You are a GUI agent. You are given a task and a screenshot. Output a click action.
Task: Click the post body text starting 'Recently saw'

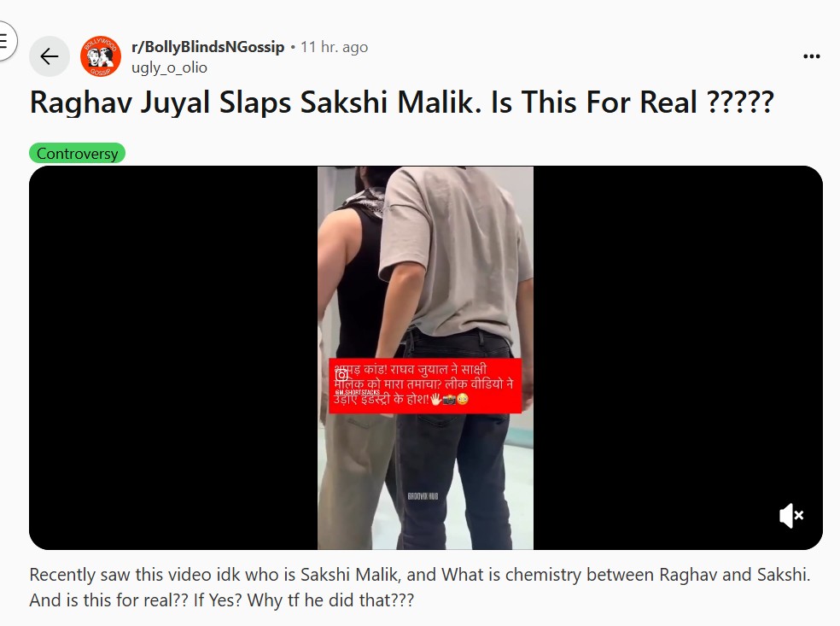pyautogui.click(x=420, y=588)
